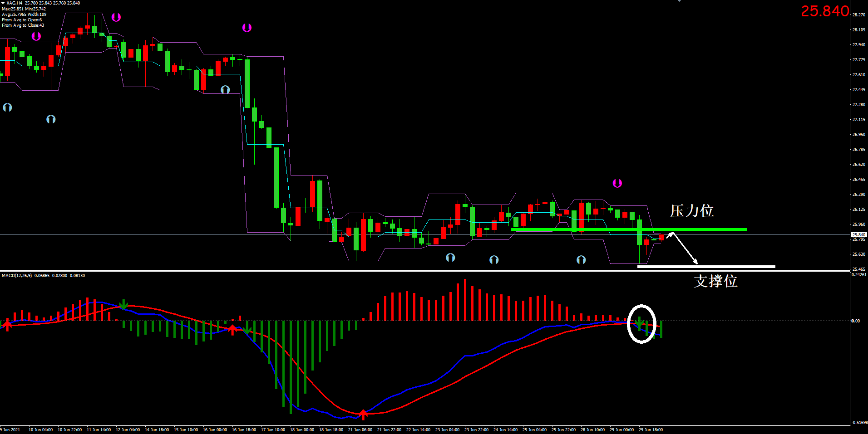
Task: Select the red up arrow at the MACD bottom trough
Action: [363, 414]
